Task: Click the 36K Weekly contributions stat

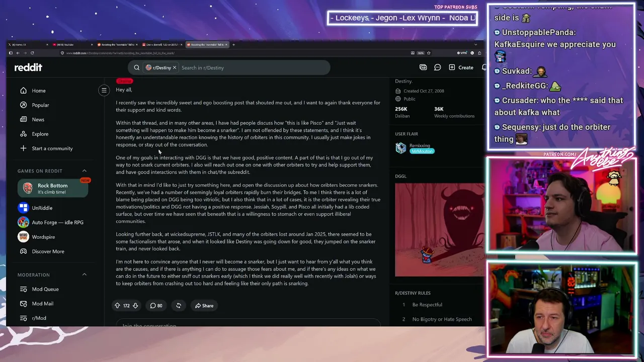Action: pyautogui.click(x=454, y=112)
